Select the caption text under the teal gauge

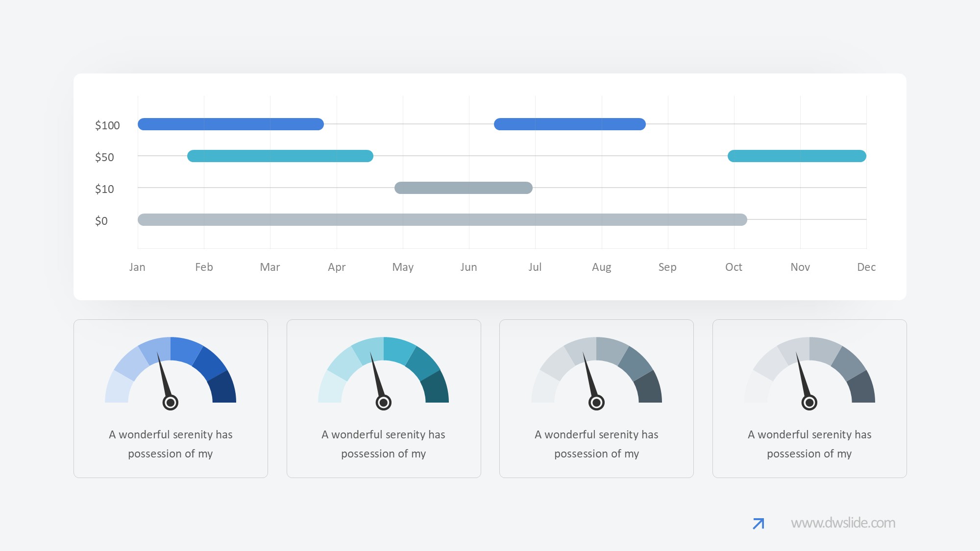[383, 444]
